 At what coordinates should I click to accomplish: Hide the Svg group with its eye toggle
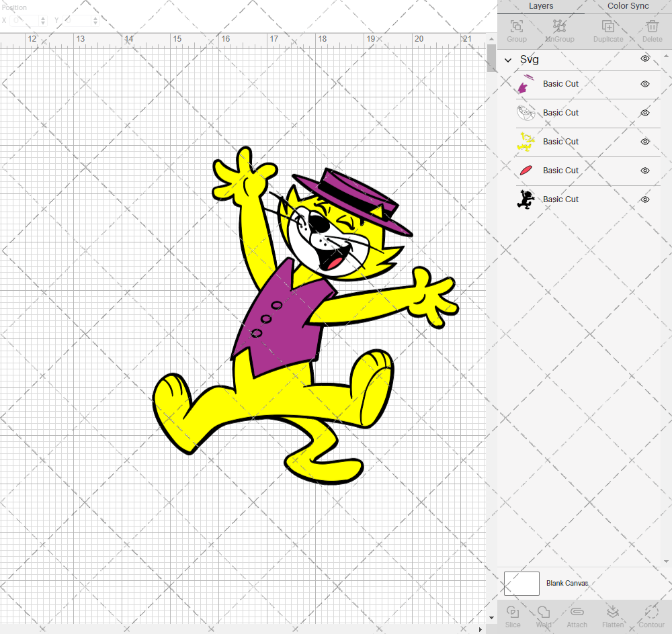(x=645, y=59)
